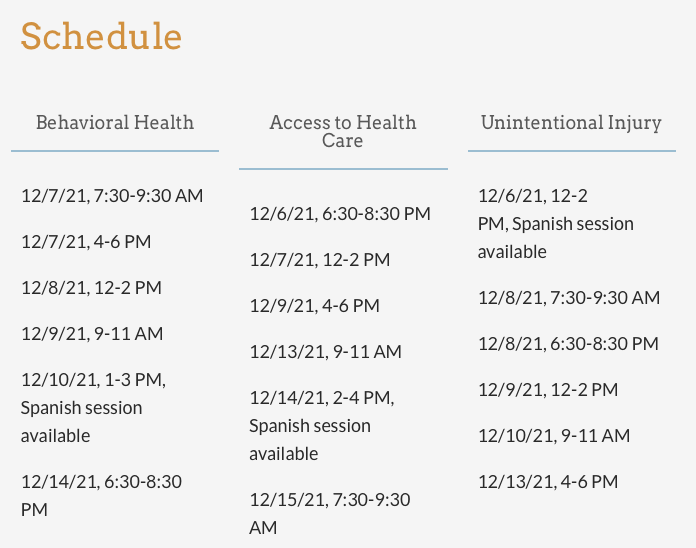
Task: Select the Unintentional Injury column header
Action: point(571,123)
